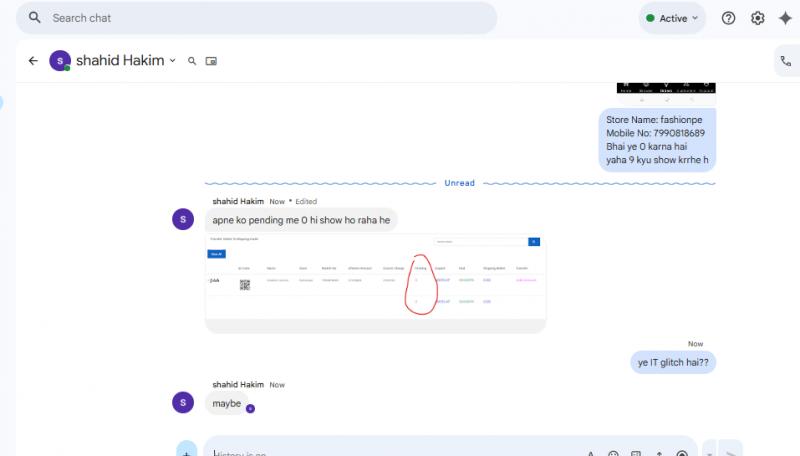Start a call using the phone icon
800x456 pixels.
[785, 61]
